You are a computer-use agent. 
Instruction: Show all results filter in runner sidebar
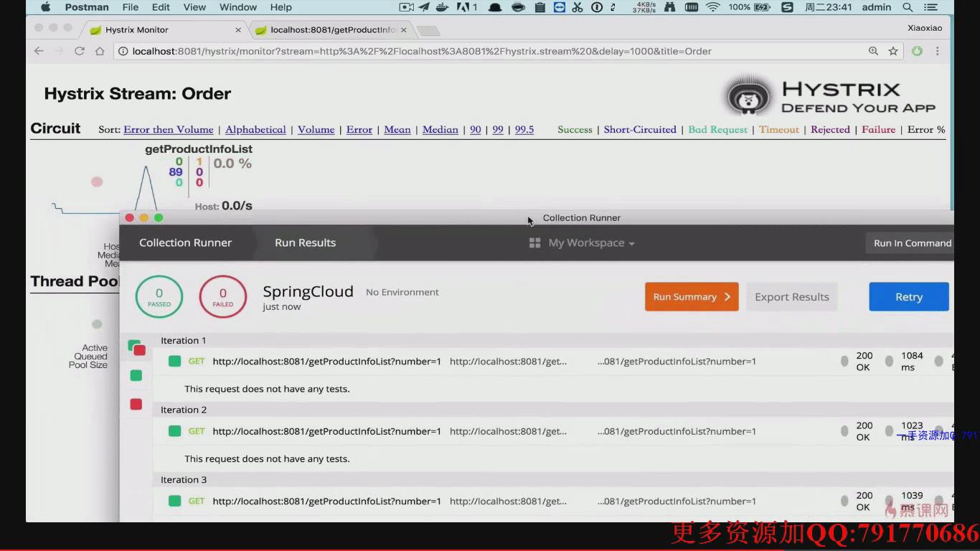136,348
